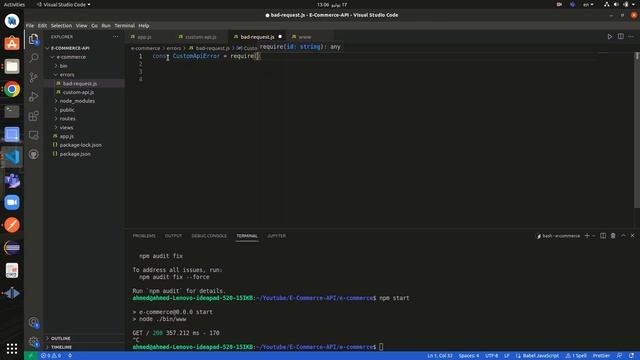Screen dimensions: 640x360
Task: Click the Prettier status bar button
Action: pyautogui.click(x=601, y=356)
